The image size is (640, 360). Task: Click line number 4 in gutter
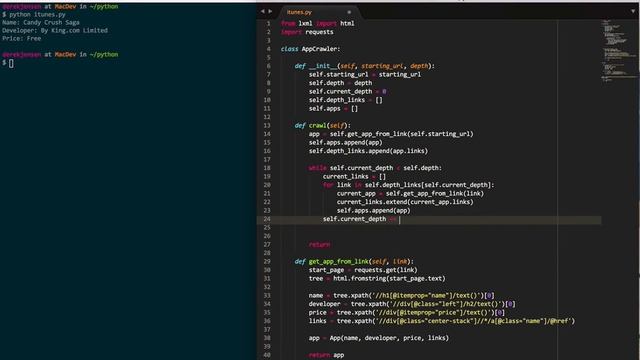point(269,49)
